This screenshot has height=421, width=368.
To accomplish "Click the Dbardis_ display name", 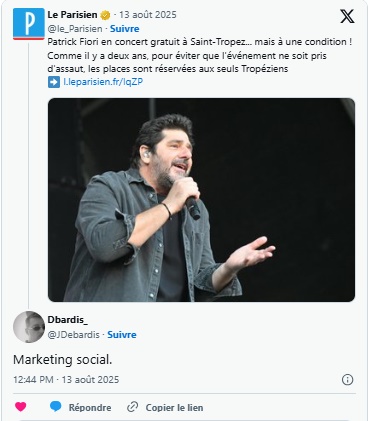I will (x=68, y=320).
